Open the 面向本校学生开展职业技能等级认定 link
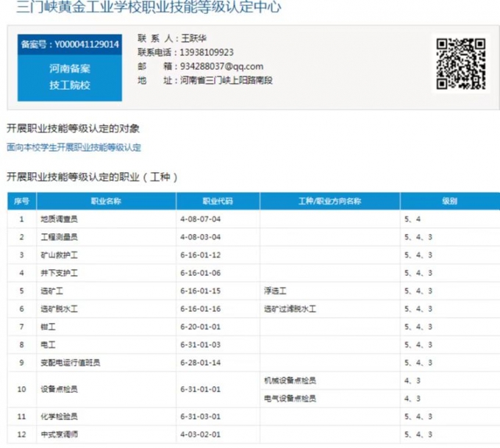The height and width of the screenshot is (448, 500). pyautogui.click(x=74, y=147)
